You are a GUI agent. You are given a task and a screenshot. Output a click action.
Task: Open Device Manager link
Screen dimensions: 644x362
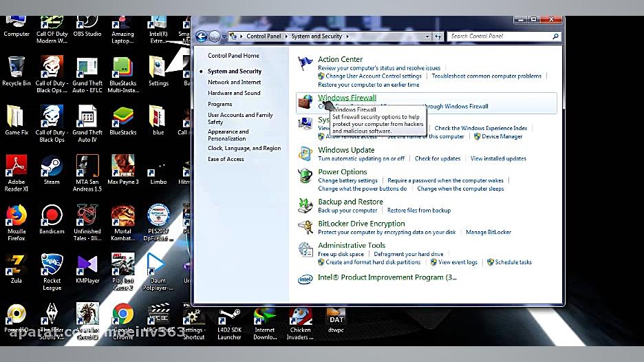click(502, 136)
